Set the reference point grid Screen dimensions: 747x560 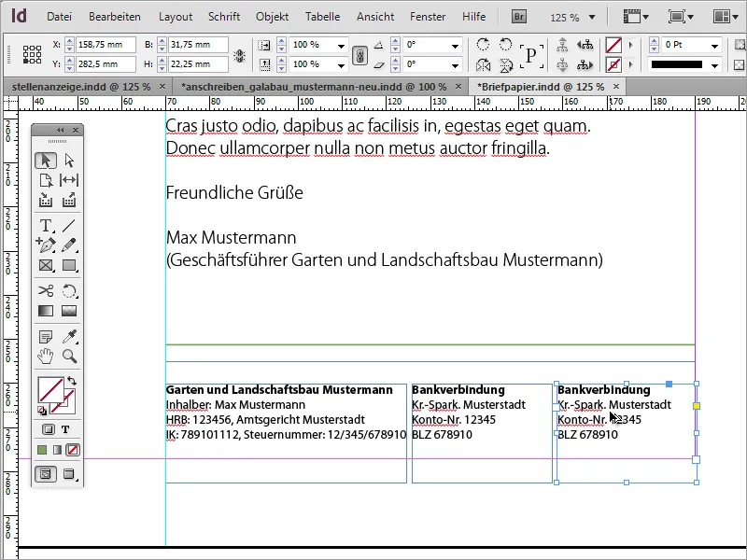[x=33, y=55]
